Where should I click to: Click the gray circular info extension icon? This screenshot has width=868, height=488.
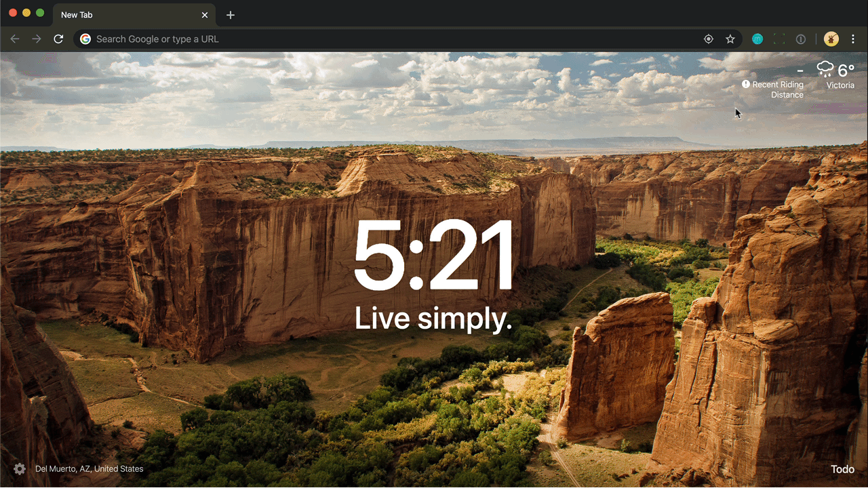801,39
